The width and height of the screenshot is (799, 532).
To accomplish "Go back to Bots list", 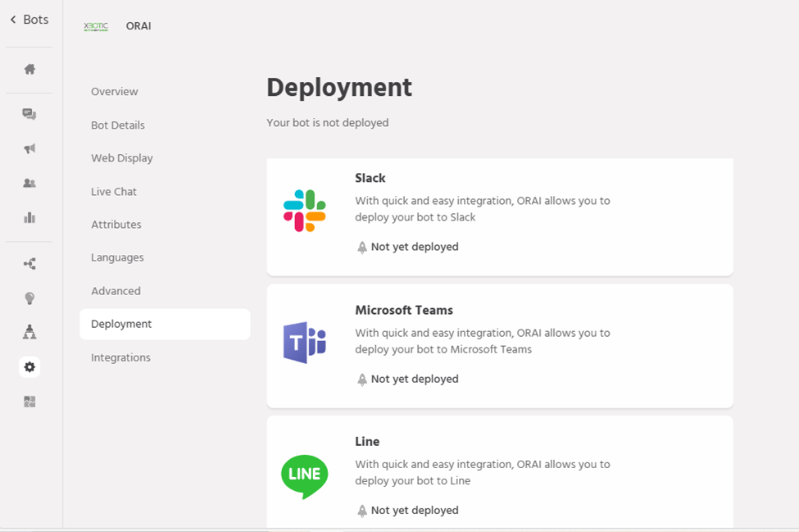I will pos(30,20).
